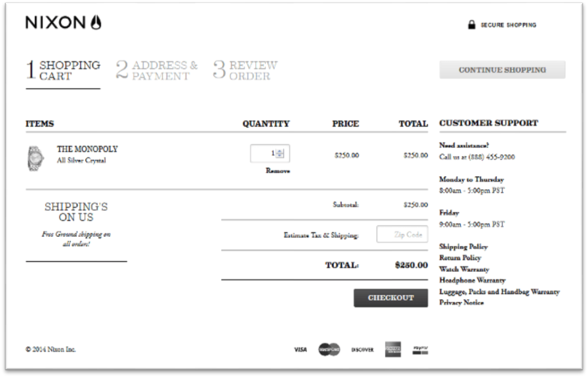Open the Headphone Warranty link

click(473, 280)
